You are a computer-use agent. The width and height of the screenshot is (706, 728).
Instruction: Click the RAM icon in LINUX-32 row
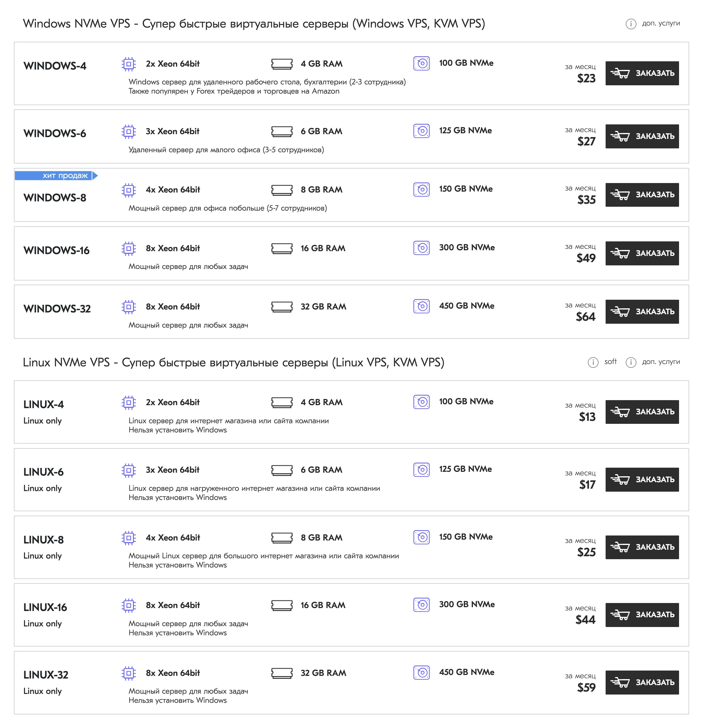pyautogui.click(x=282, y=673)
